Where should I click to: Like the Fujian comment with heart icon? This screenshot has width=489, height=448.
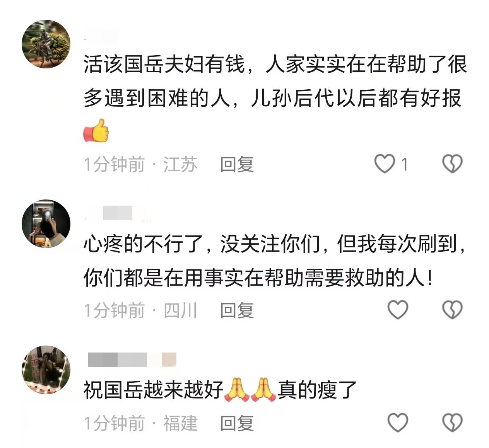tap(398, 422)
